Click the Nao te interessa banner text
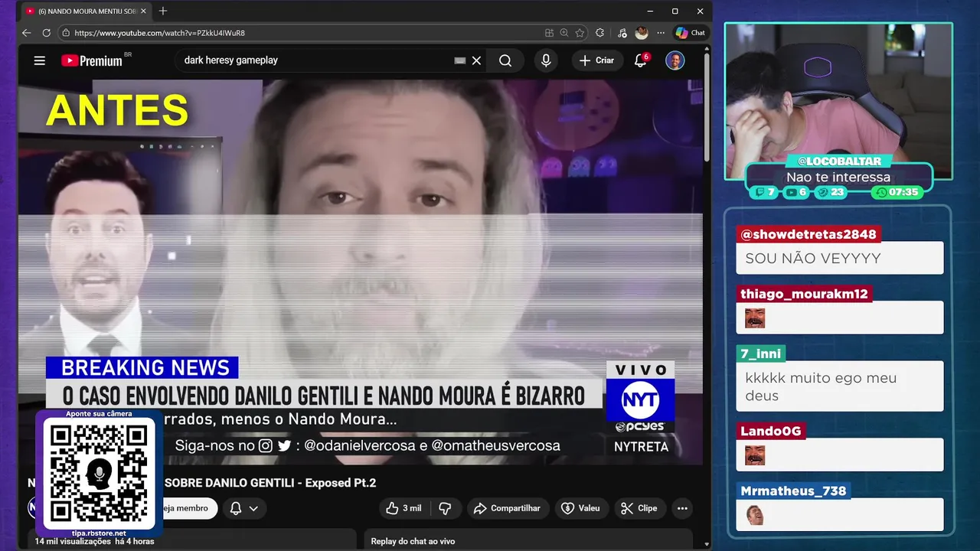 838,178
